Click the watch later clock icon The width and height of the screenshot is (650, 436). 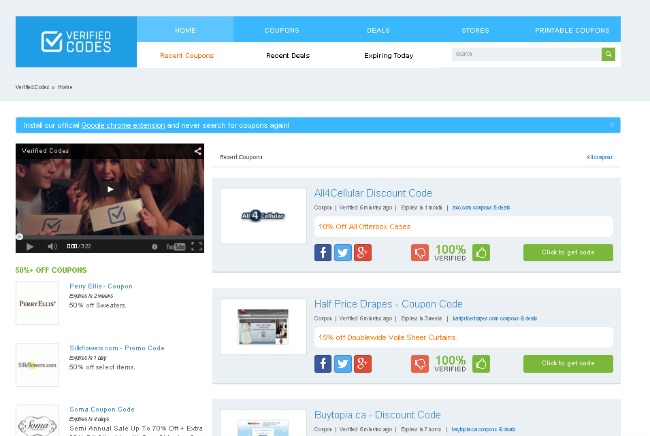(155, 247)
